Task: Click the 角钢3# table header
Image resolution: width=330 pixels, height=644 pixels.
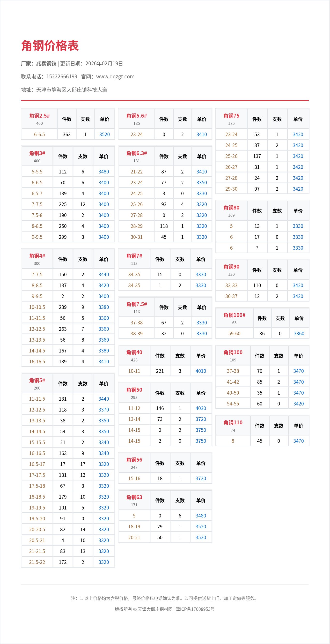Action: (37, 157)
